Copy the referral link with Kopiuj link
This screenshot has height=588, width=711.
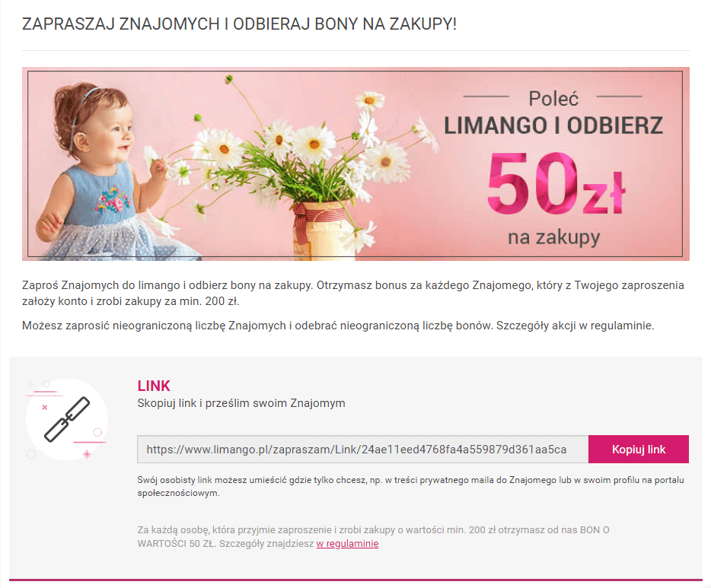point(639,450)
